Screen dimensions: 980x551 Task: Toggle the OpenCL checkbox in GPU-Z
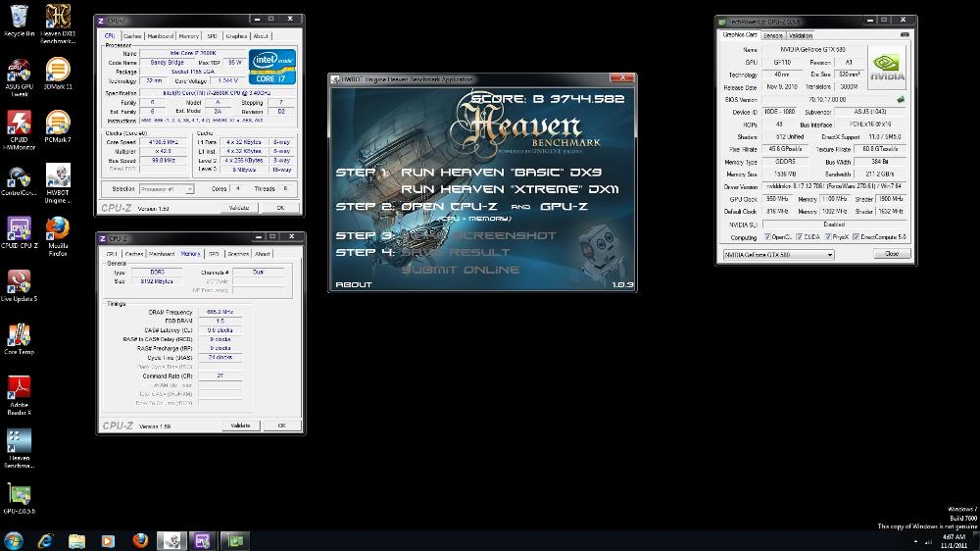click(767, 237)
